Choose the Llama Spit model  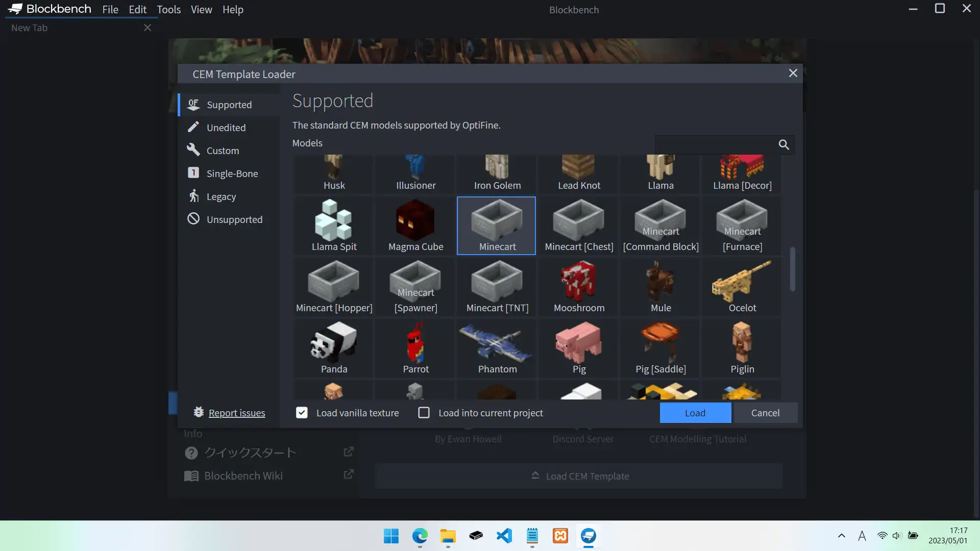(x=334, y=226)
